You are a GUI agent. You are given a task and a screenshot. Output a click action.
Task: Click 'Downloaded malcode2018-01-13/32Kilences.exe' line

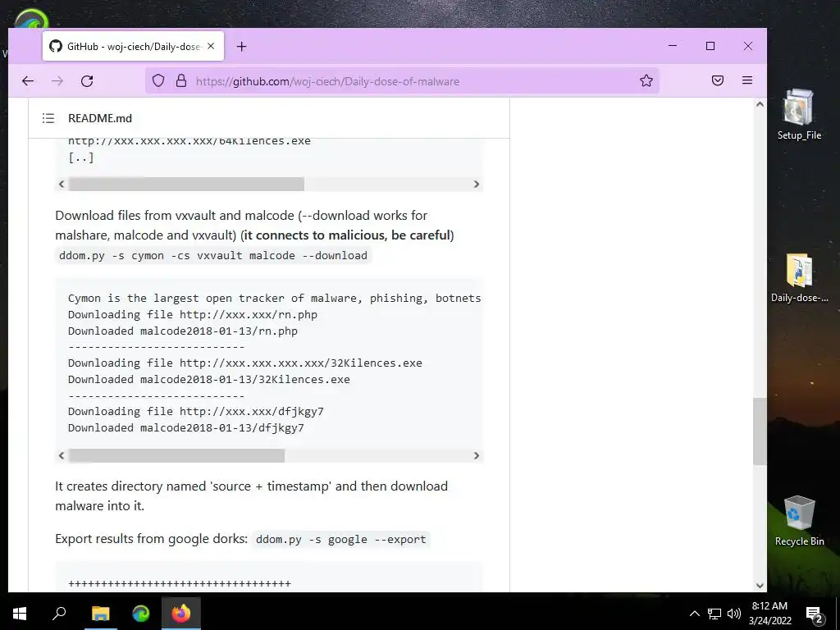tap(209, 379)
